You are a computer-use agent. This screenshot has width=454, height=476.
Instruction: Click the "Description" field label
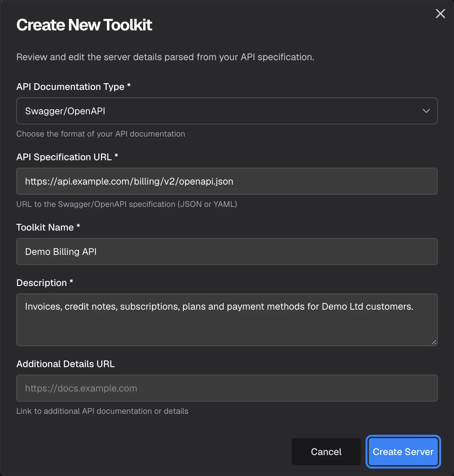pos(45,283)
